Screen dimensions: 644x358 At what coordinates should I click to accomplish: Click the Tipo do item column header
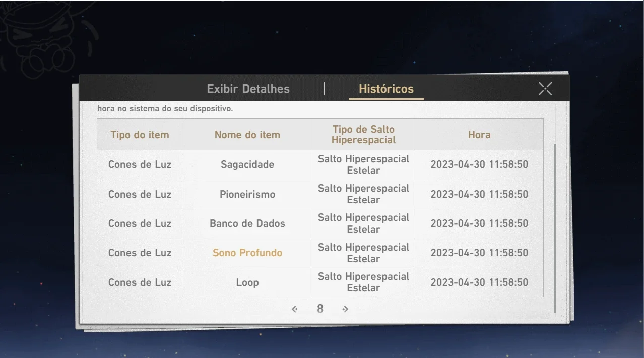pos(140,135)
